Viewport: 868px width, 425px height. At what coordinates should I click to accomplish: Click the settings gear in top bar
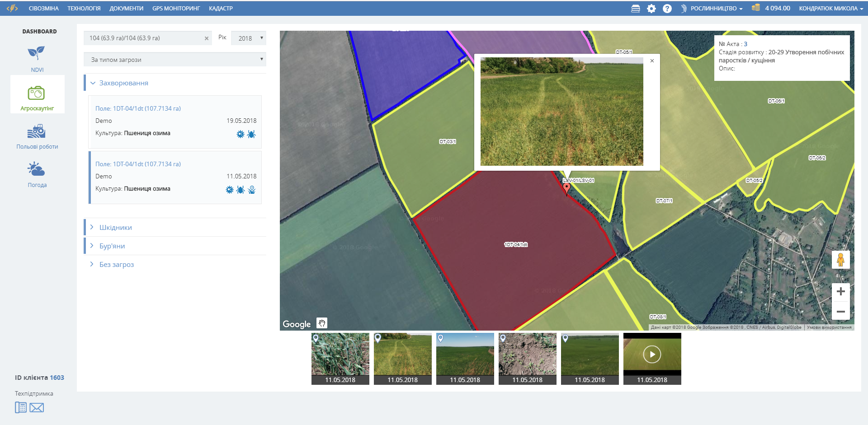[651, 9]
